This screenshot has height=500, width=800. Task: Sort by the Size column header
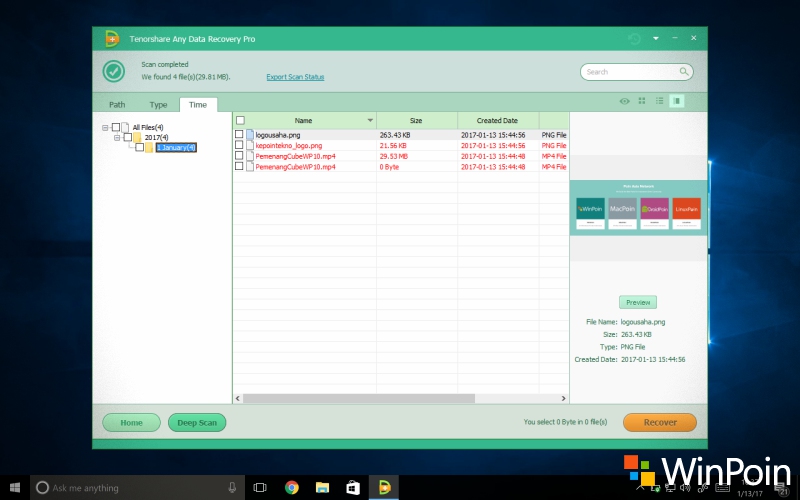[x=416, y=121]
